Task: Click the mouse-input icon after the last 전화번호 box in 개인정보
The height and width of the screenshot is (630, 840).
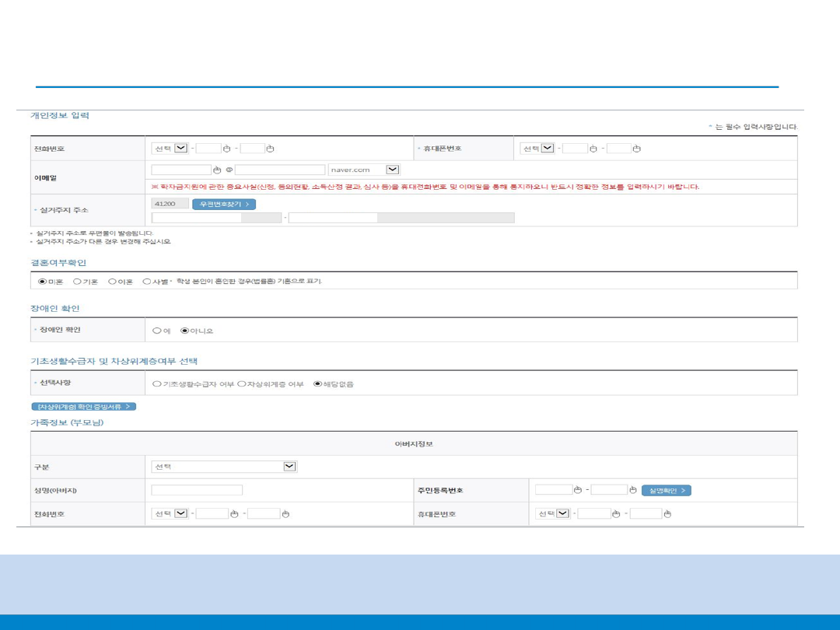Action: pos(270,149)
